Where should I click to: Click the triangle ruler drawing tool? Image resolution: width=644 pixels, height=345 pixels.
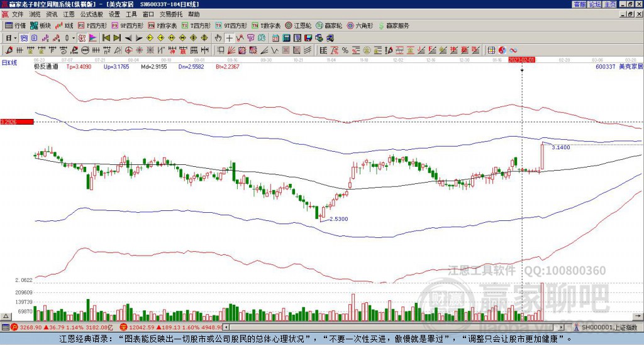click(118, 50)
